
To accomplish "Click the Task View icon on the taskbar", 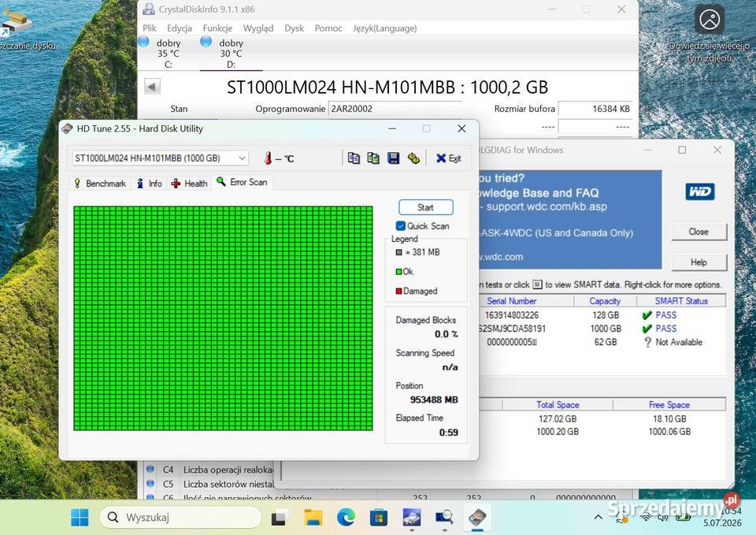I will pyautogui.click(x=280, y=517).
